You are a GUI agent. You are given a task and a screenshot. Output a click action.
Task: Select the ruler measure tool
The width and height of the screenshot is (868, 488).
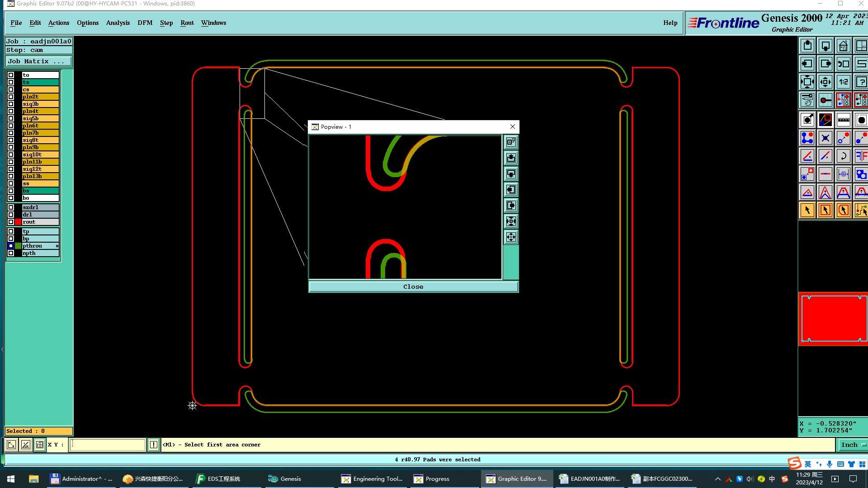[843, 120]
